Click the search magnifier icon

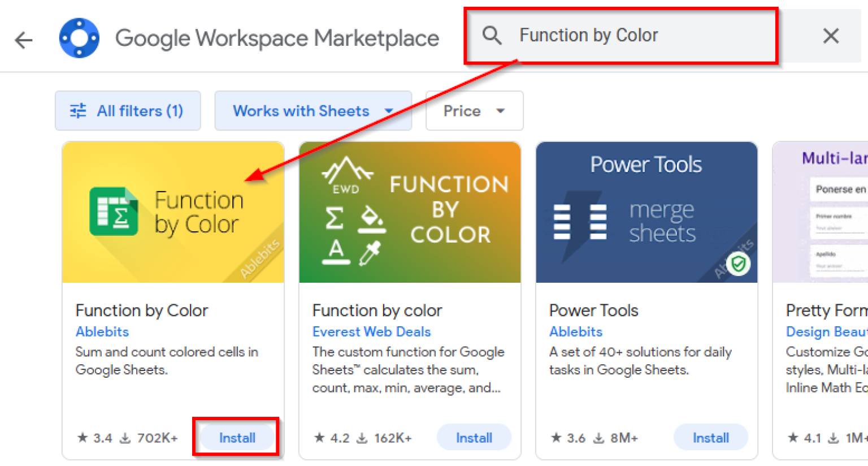(492, 35)
